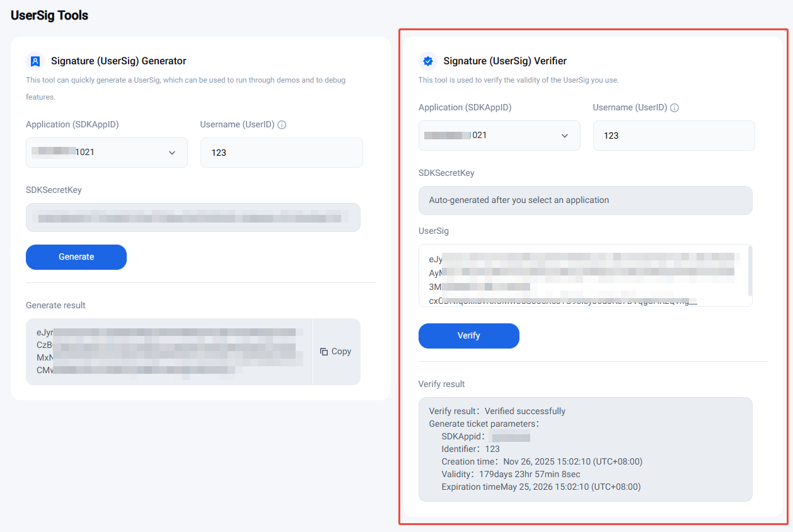The image size is (793, 532).
Task: Copy the generated UserSig result
Action: (336, 352)
